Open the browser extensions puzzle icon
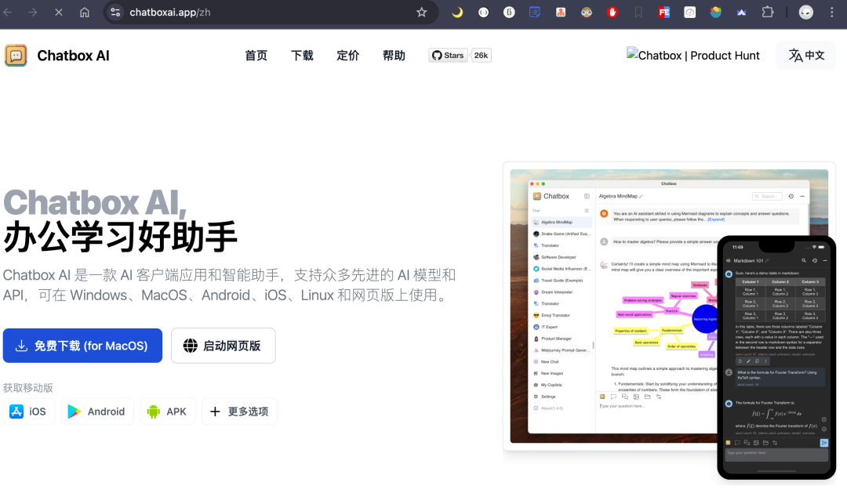The height and width of the screenshot is (504, 847). pos(768,12)
